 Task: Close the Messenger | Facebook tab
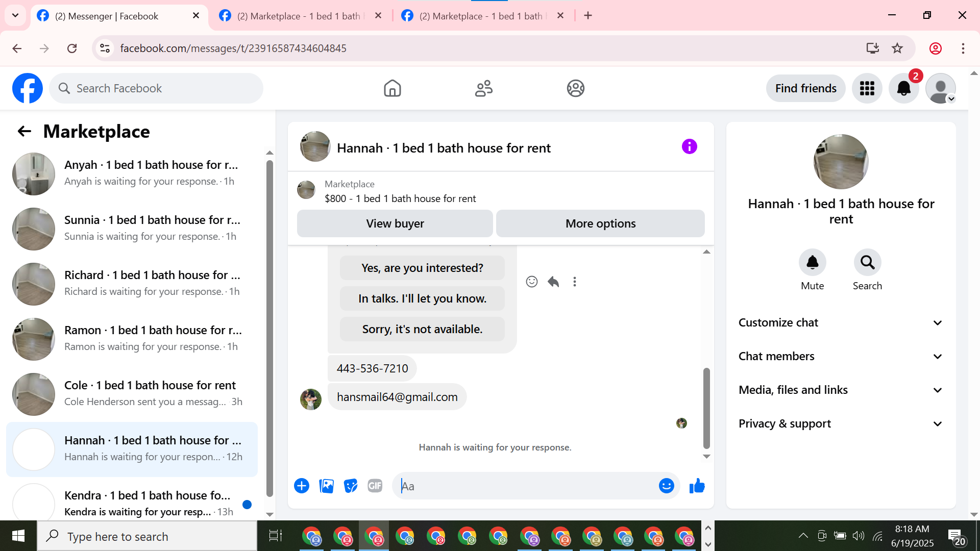pyautogui.click(x=196, y=16)
